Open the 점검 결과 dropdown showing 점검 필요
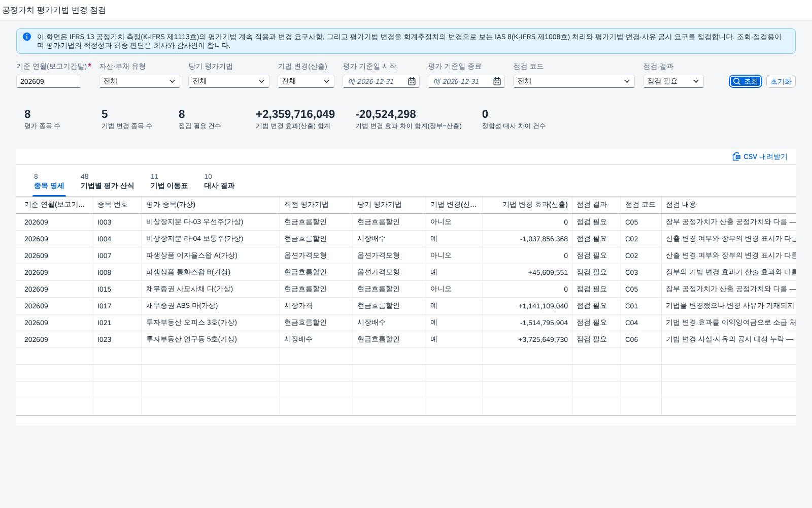812x508 pixels. click(673, 81)
